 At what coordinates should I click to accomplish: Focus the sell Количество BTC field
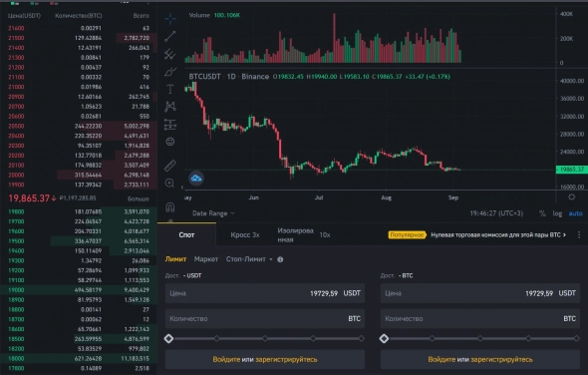tap(480, 319)
